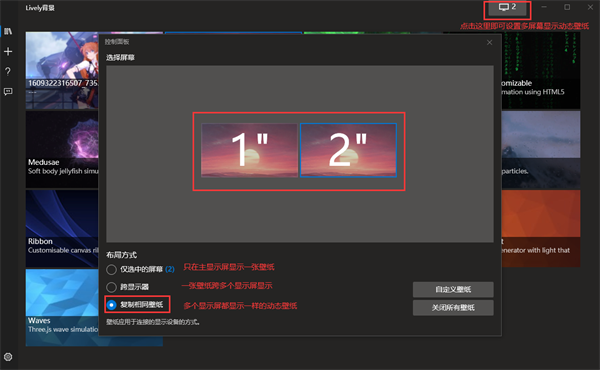Viewport: 600px width, 370px height.
Task: Open the anime girl wallpaper tile
Action: (62, 70)
